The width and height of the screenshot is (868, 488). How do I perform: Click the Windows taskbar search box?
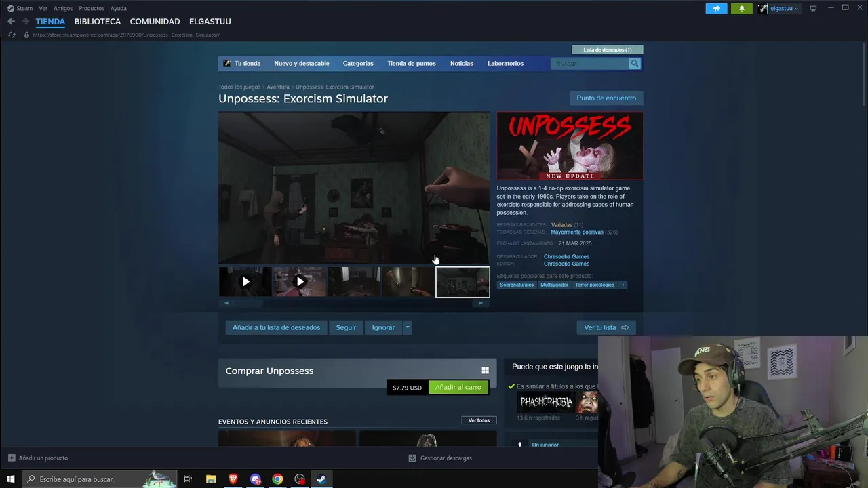100,479
